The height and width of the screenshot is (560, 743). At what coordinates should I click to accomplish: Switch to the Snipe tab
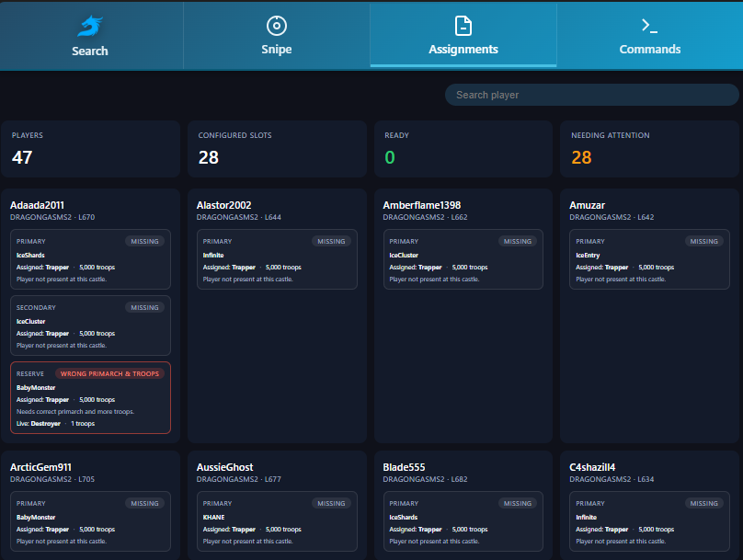tap(276, 35)
